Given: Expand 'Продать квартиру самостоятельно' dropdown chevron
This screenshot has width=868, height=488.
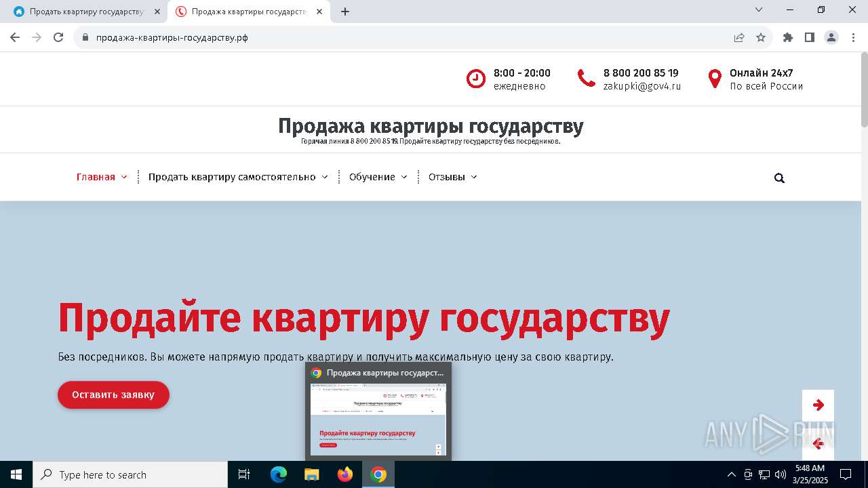Looking at the screenshot, I should tap(325, 177).
